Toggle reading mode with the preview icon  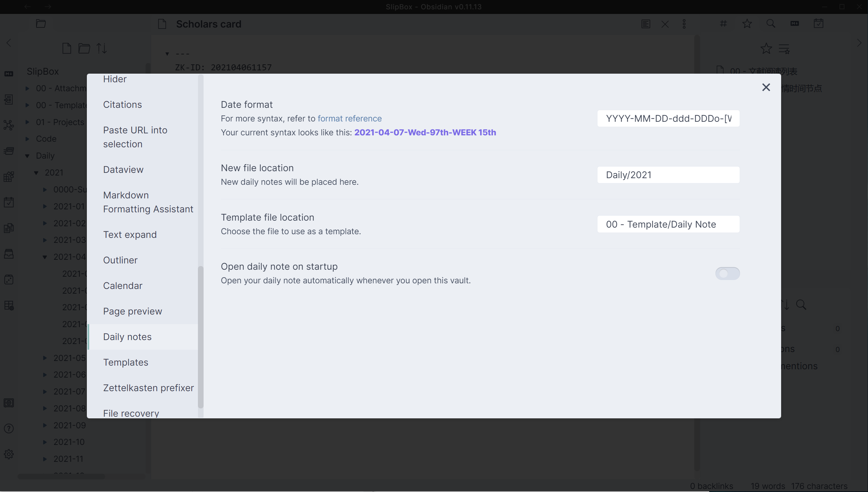646,24
